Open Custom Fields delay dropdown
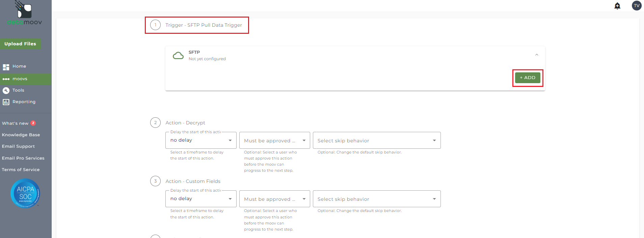The height and width of the screenshot is (238, 644). 201,199
